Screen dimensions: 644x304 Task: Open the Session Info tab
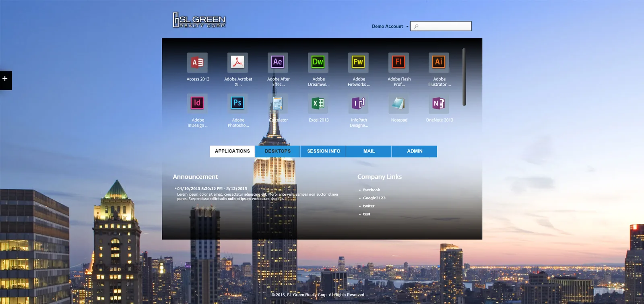[323, 151]
